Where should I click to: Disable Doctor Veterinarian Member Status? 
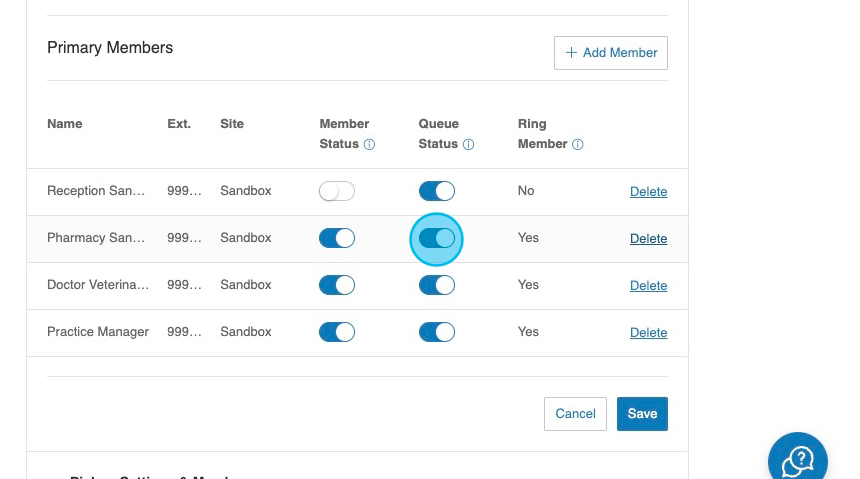point(337,285)
